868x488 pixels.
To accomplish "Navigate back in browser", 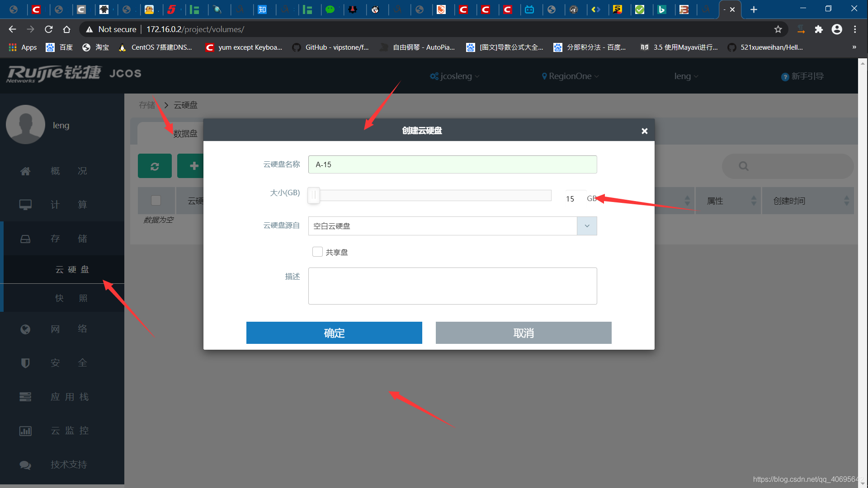I will (x=12, y=29).
